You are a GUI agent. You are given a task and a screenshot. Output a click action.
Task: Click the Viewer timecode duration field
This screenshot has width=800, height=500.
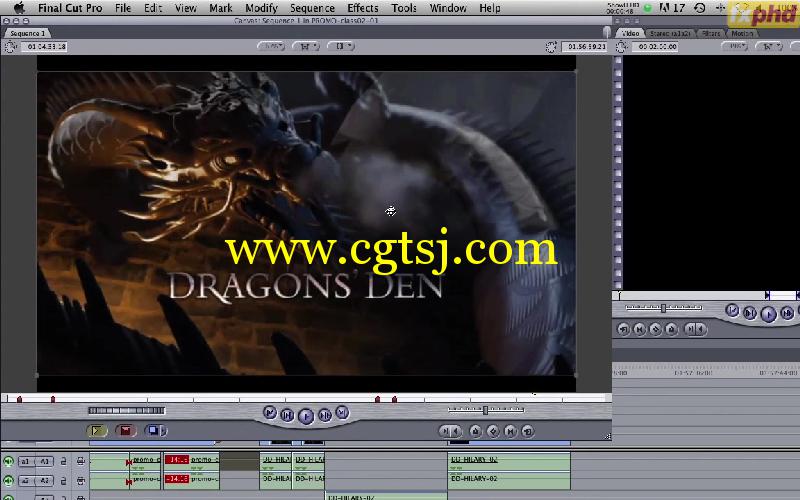(656, 46)
